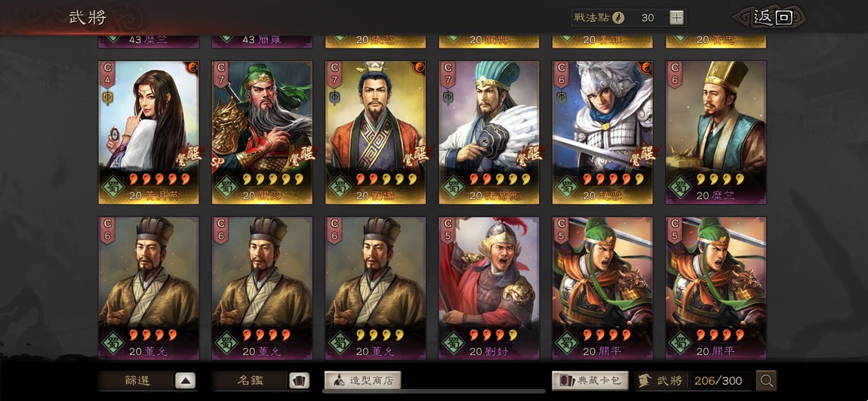868x401 pixels.
Task: Tap the SP badge on 關羽's card
Action: (217, 162)
